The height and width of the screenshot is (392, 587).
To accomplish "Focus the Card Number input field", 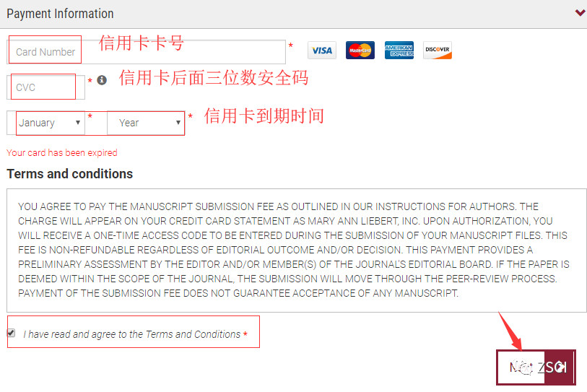I will [x=146, y=52].
